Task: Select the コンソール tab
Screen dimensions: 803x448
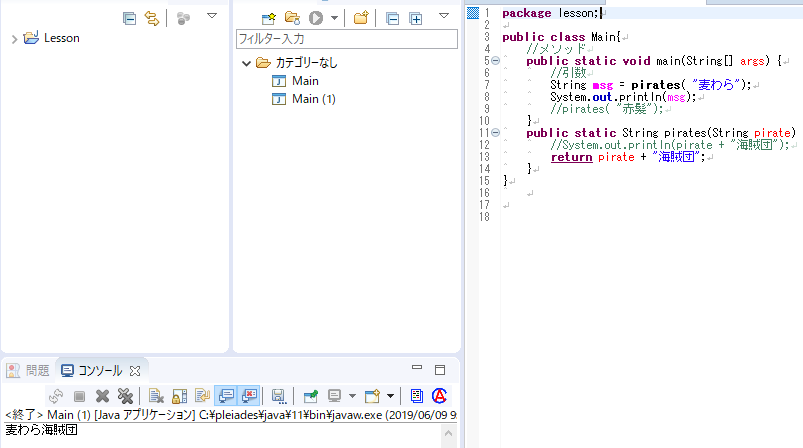Action: point(92,370)
